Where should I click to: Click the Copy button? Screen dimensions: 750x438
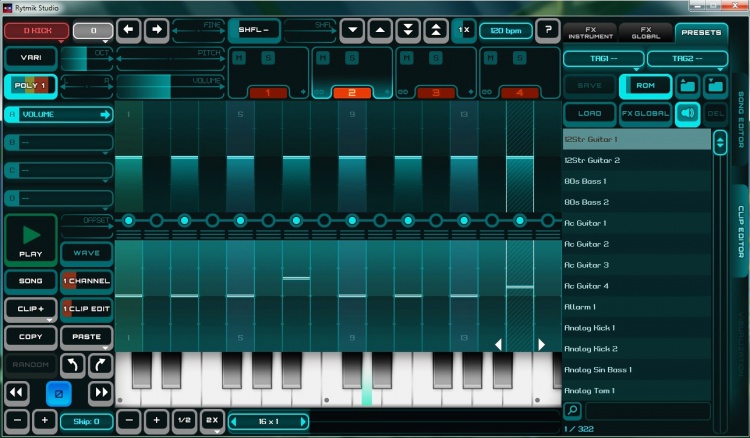[30, 337]
